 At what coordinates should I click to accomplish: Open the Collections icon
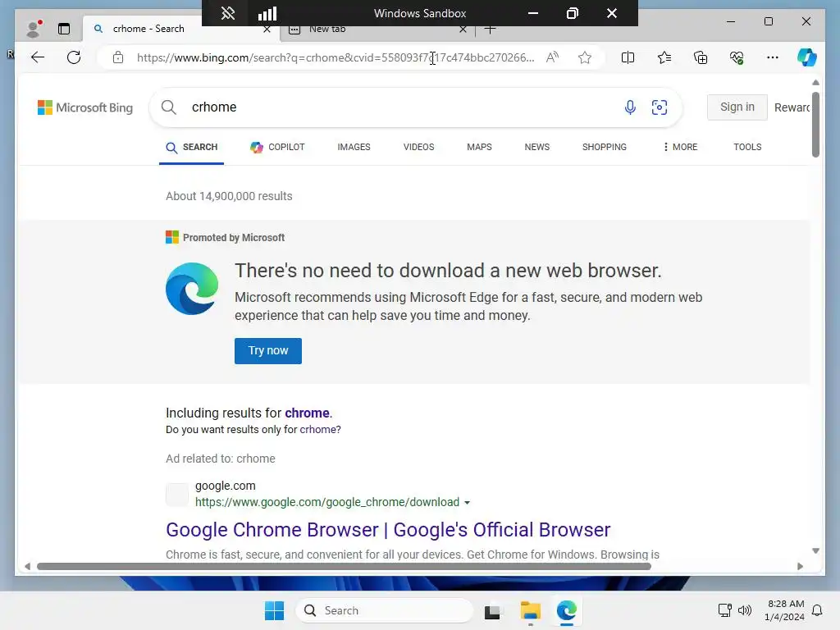coord(701,57)
